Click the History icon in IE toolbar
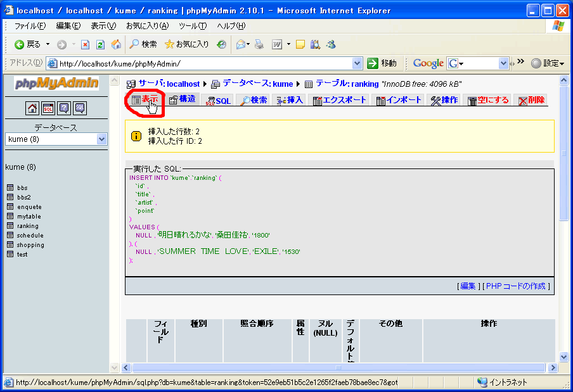 tap(221, 44)
